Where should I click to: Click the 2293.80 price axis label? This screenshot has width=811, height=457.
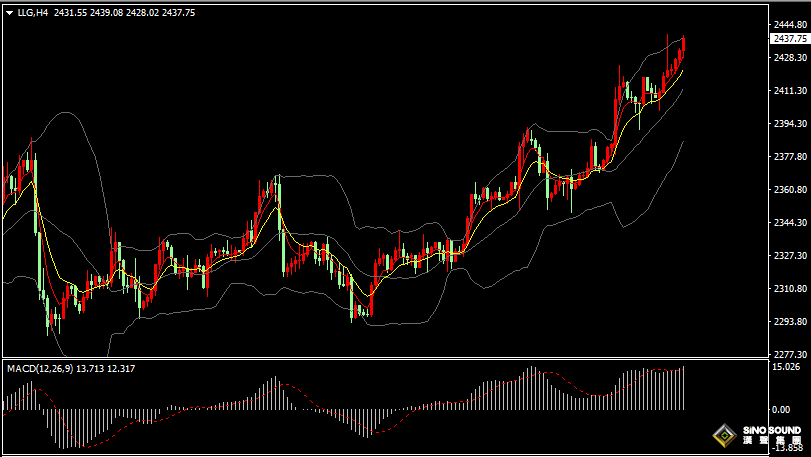coord(789,322)
